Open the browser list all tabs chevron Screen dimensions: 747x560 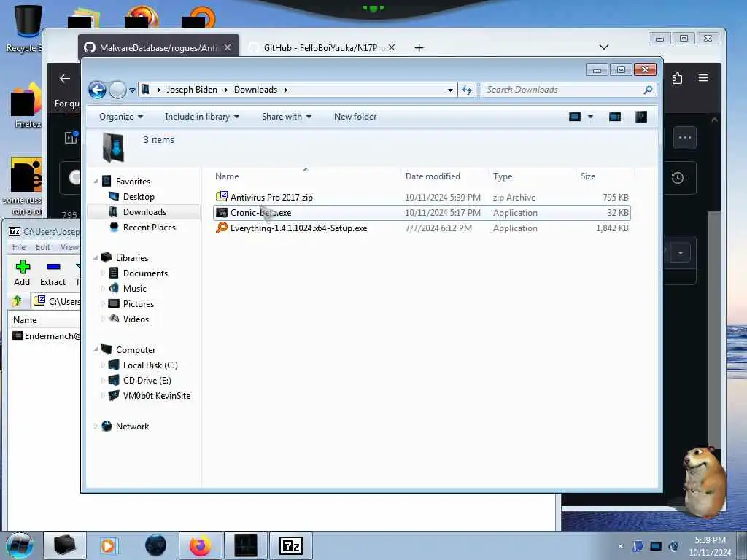(603, 47)
